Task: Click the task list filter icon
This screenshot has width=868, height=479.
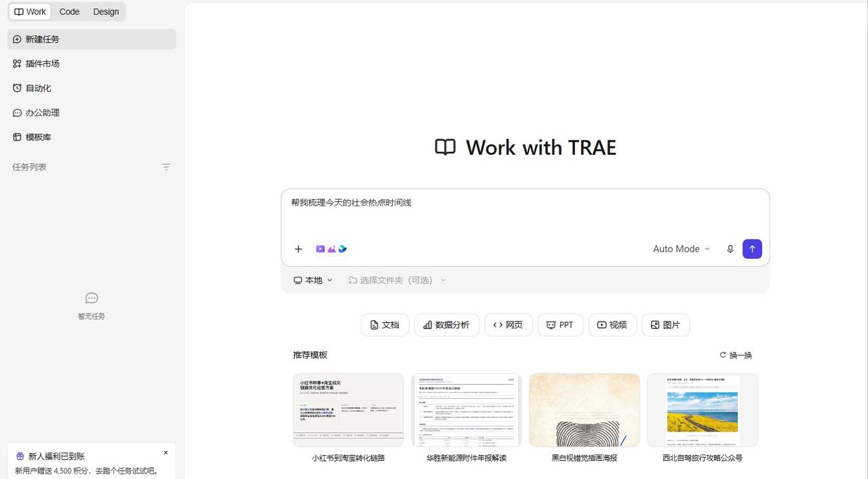Action: tap(166, 167)
